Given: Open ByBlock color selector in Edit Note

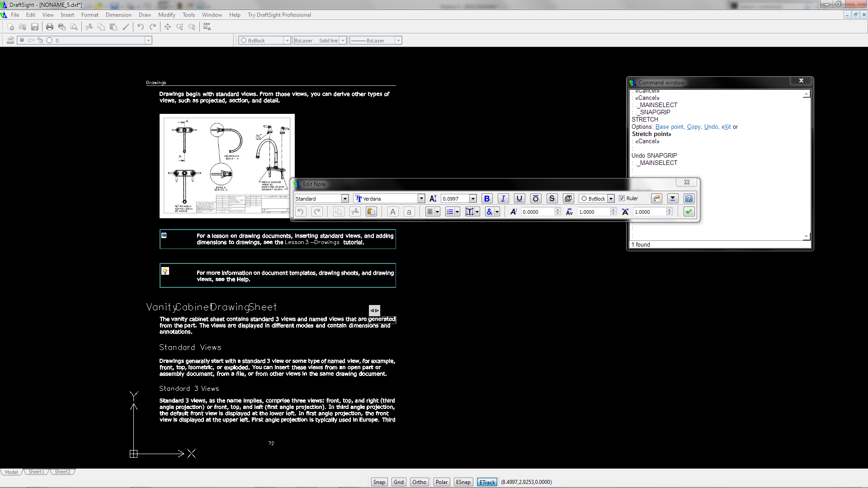Looking at the screenshot, I should click(611, 198).
